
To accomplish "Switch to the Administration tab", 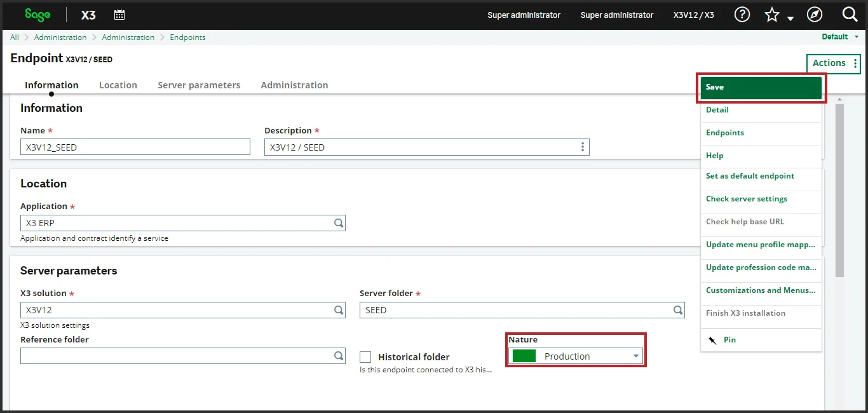I will [294, 85].
